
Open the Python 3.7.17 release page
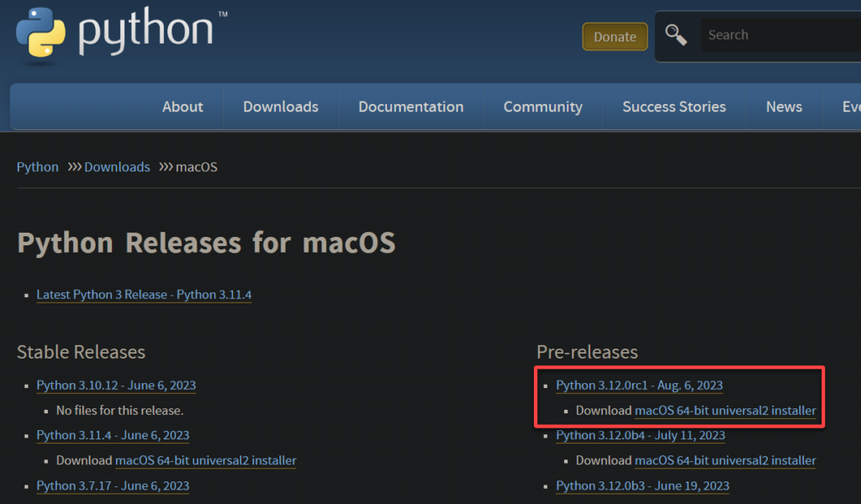[112, 486]
